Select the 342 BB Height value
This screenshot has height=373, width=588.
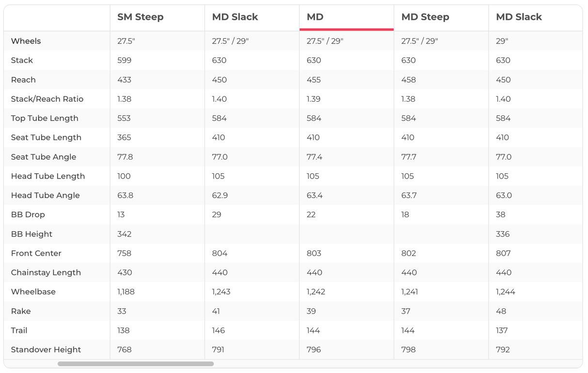pos(124,234)
